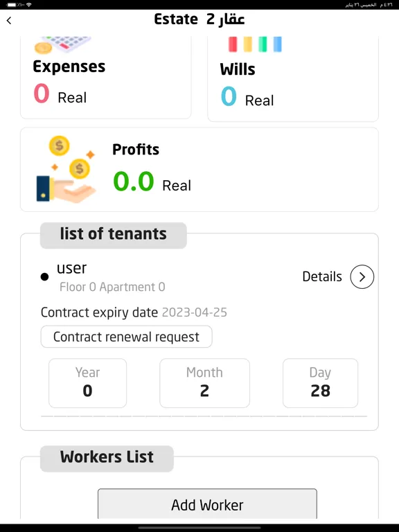Select the Workers List header

click(x=107, y=459)
